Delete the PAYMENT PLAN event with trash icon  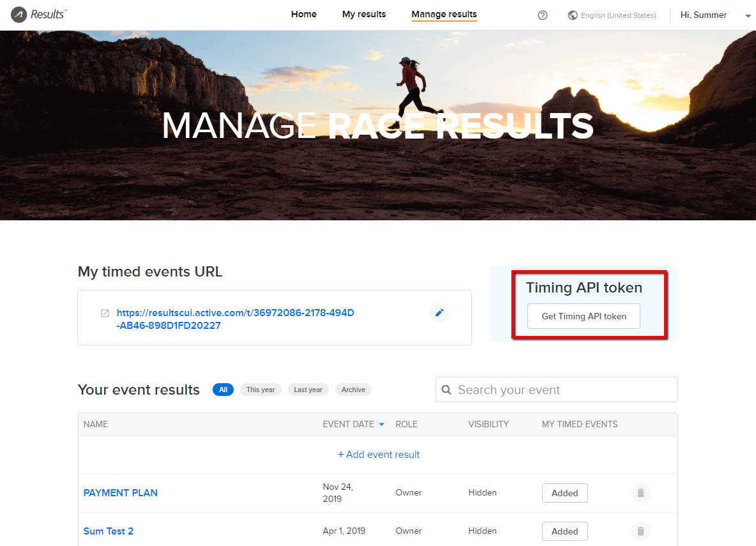pyautogui.click(x=641, y=493)
